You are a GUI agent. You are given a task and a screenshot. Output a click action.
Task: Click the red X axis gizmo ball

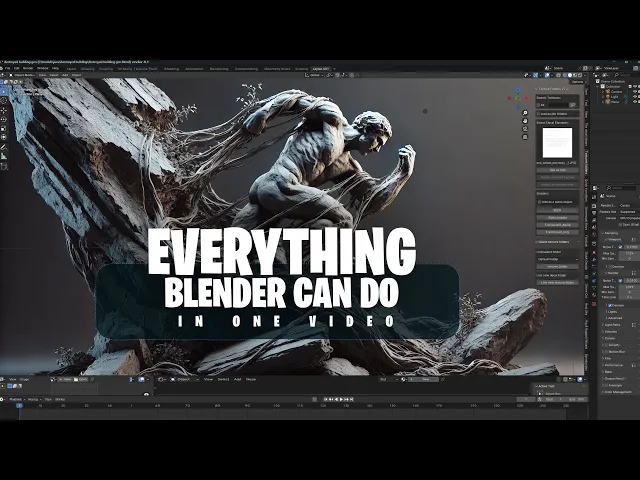(527, 98)
